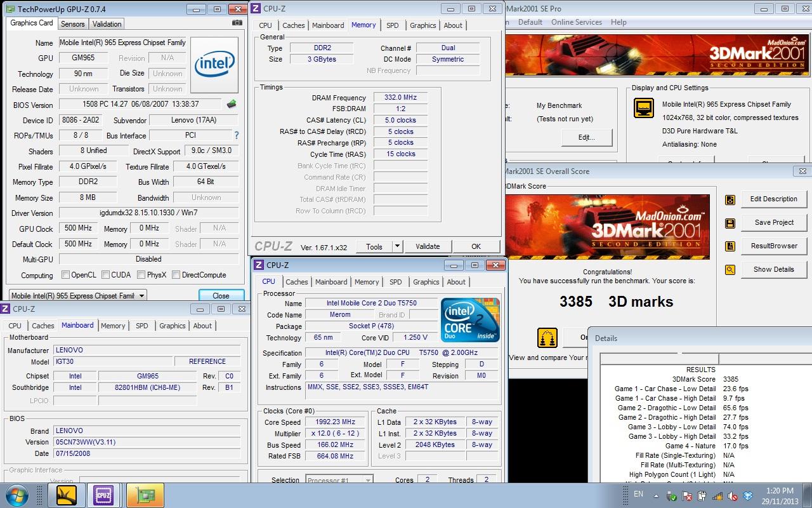Open the Help menu in 3DMark
This screenshot has height=508, width=812.
[x=619, y=22]
